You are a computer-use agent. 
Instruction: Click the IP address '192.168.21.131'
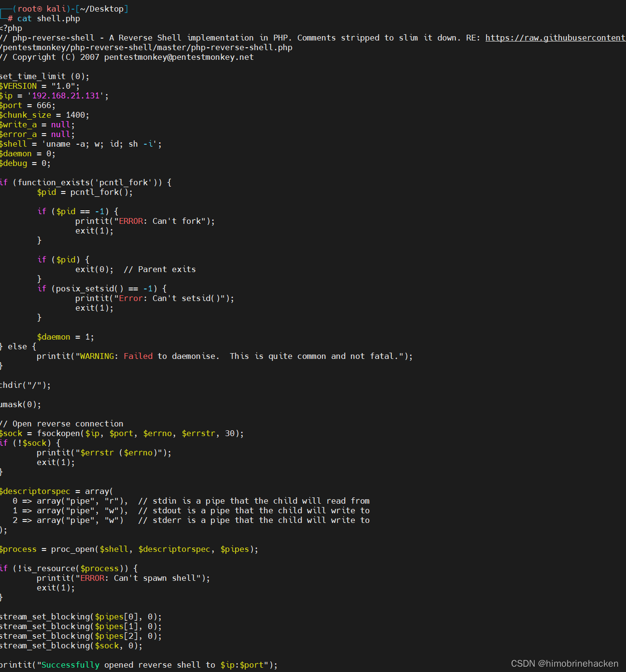coord(66,96)
